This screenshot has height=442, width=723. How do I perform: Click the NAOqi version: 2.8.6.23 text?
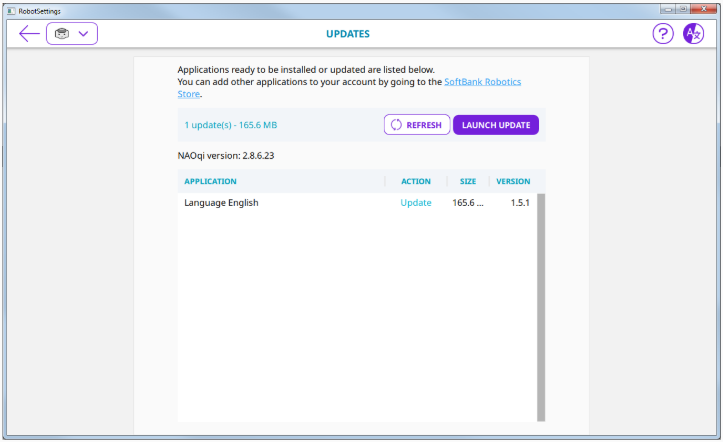[x=226, y=156]
